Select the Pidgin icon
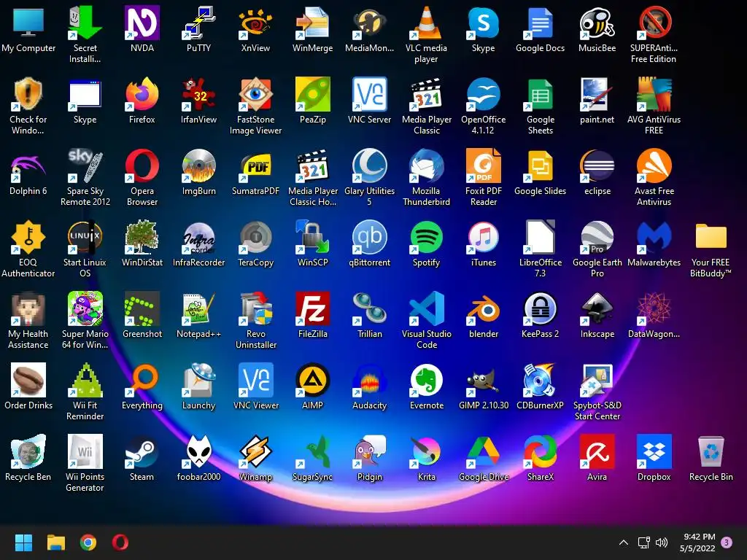 pos(369,451)
